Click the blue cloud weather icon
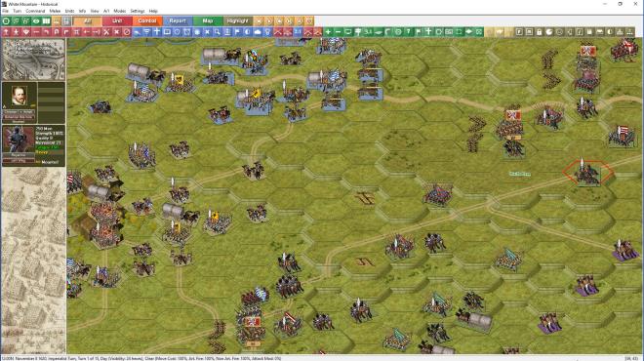Viewport: 644px width, 361px height. pos(257,31)
